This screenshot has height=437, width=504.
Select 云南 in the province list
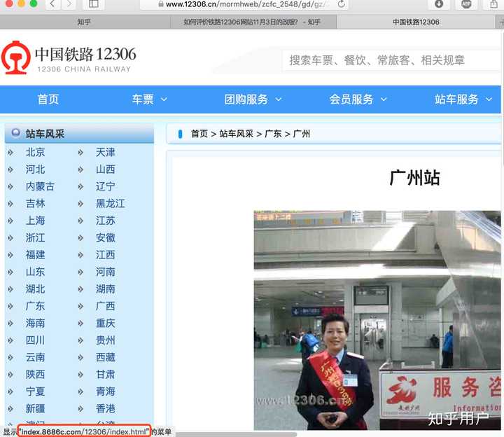pos(36,358)
